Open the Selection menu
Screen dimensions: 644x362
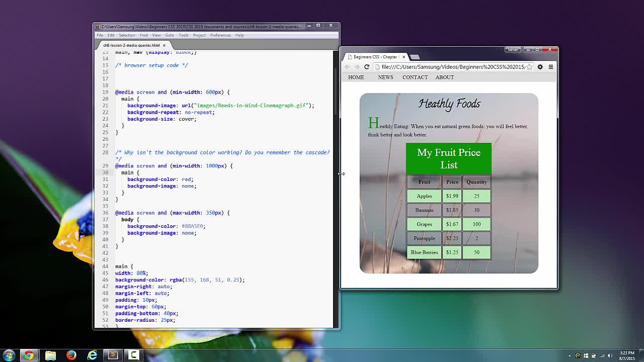coord(127,35)
